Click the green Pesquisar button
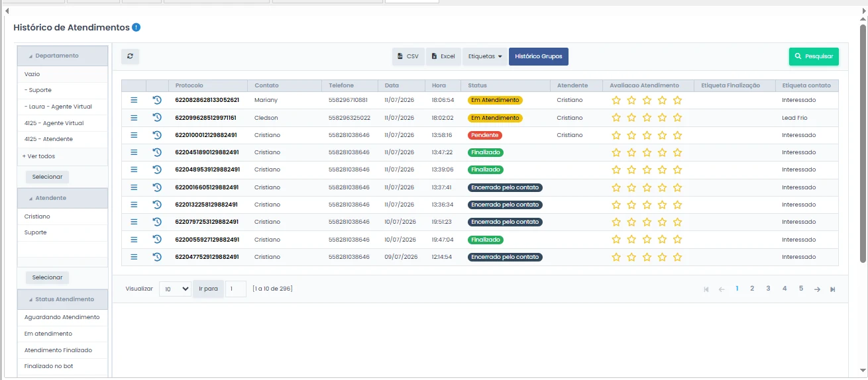 pyautogui.click(x=814, y=56)
